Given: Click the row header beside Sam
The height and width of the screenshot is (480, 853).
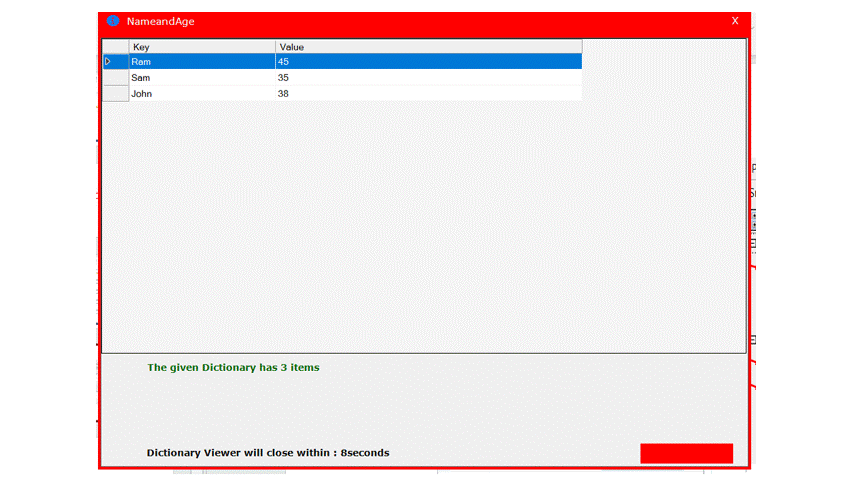Looking at the screenshot, I should (x=115, y=78).
